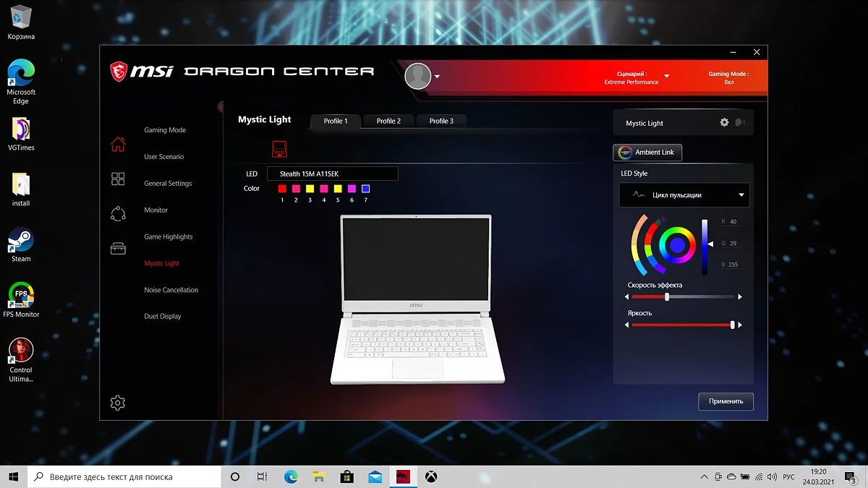Open Windows Start menu
This screenshot has height=488, width=868.
point(14,476)
